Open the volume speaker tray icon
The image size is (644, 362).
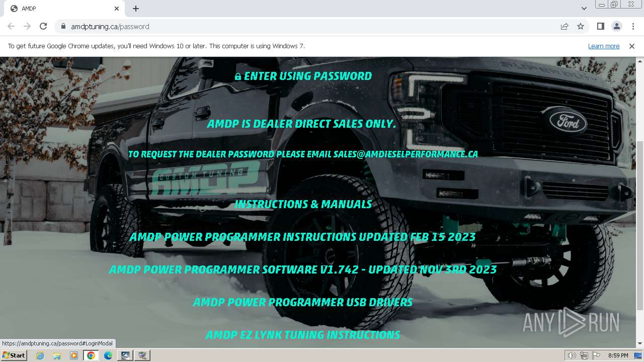pos(572,355)
